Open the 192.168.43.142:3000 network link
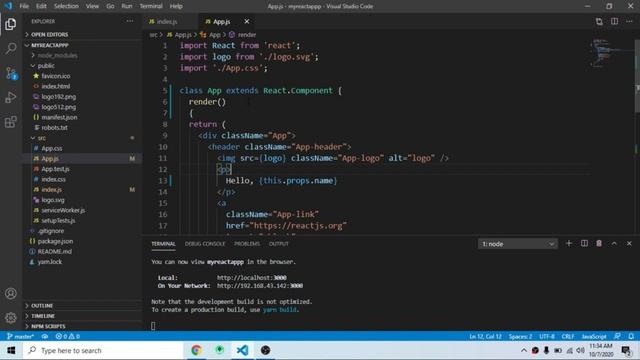Image resolution: width=640 pixels, height=360 pixels. pyautogui.click(x=260, y=286)
